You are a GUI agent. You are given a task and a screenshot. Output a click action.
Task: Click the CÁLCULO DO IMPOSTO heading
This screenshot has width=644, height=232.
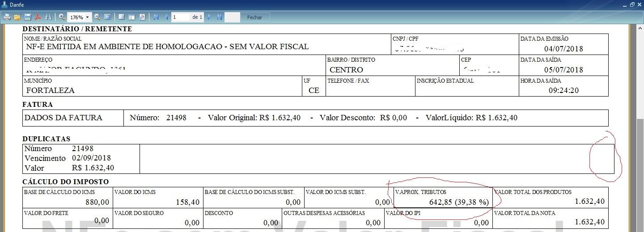coord(66,182)
